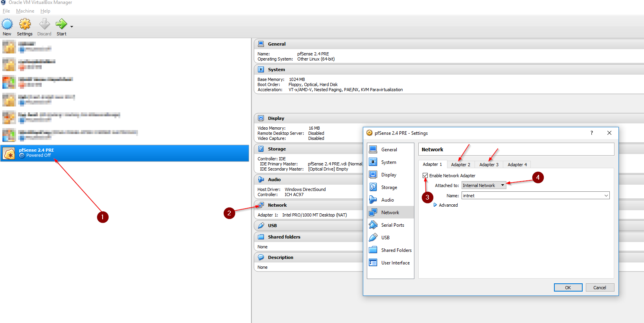Screen dimensions: 644x323
Task: Select Storage category icon in Settings dialog
Action: click(x=373, y=187)
